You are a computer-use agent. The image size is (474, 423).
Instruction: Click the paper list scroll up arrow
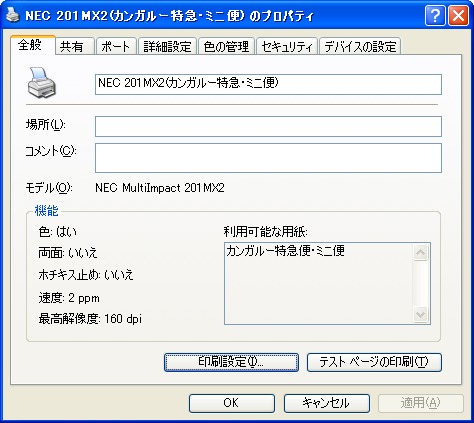(x=420, y=252)
